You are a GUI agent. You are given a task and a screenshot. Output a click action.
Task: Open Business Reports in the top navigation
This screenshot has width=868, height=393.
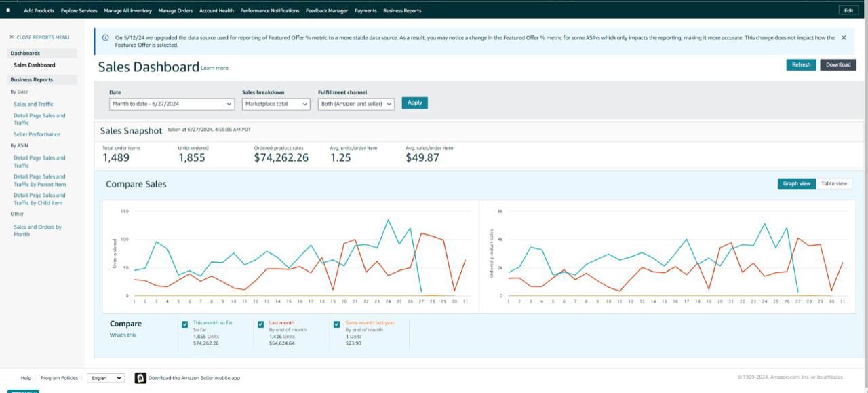[402, 11]
